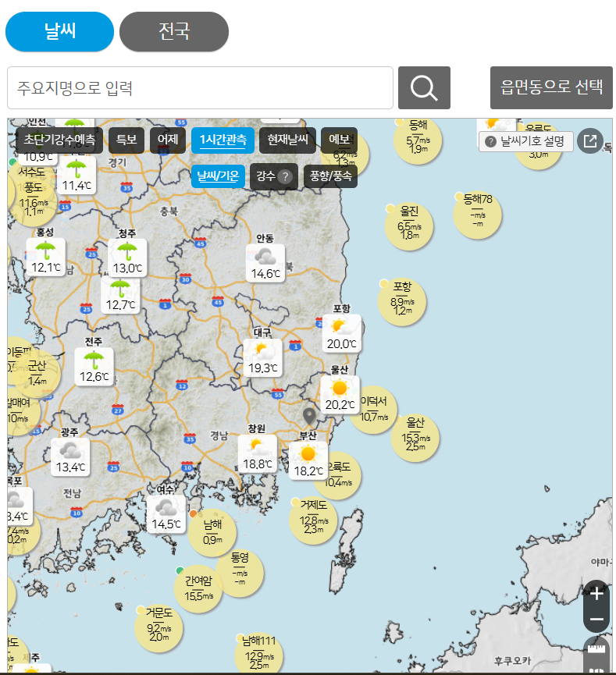Select the 안동 cloudy weather card
This screenshot has height=675, width=616.
[265, 263]
